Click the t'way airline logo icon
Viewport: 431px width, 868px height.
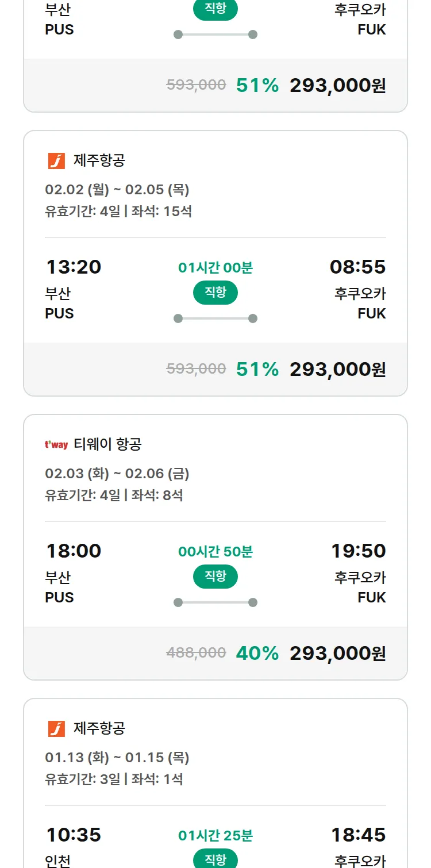56,444
